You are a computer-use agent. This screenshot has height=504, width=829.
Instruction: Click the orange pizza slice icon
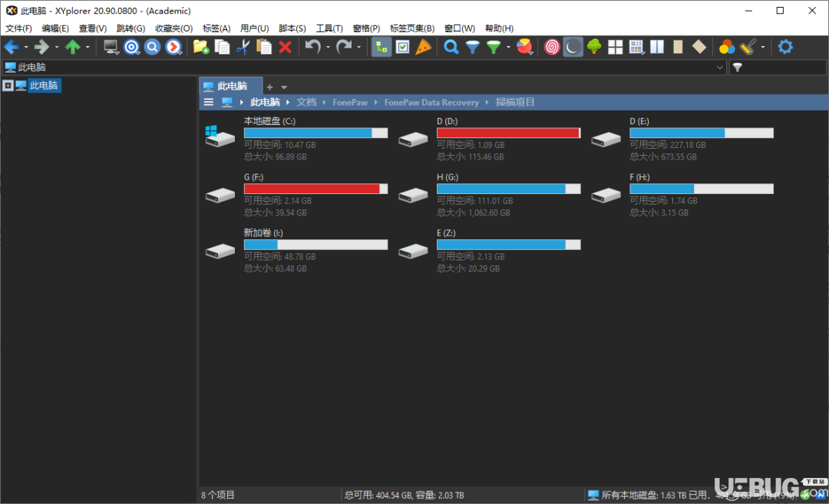[424, 47]
